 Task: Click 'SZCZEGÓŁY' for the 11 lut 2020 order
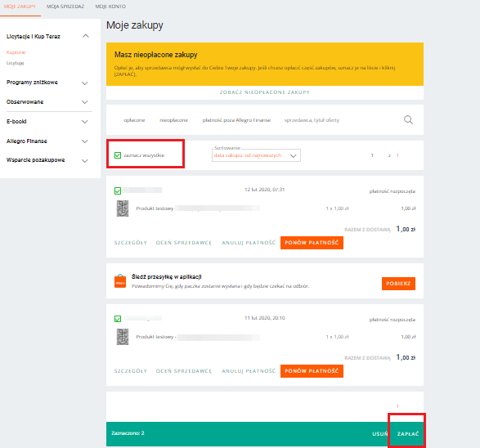click(x=130, y=371)
